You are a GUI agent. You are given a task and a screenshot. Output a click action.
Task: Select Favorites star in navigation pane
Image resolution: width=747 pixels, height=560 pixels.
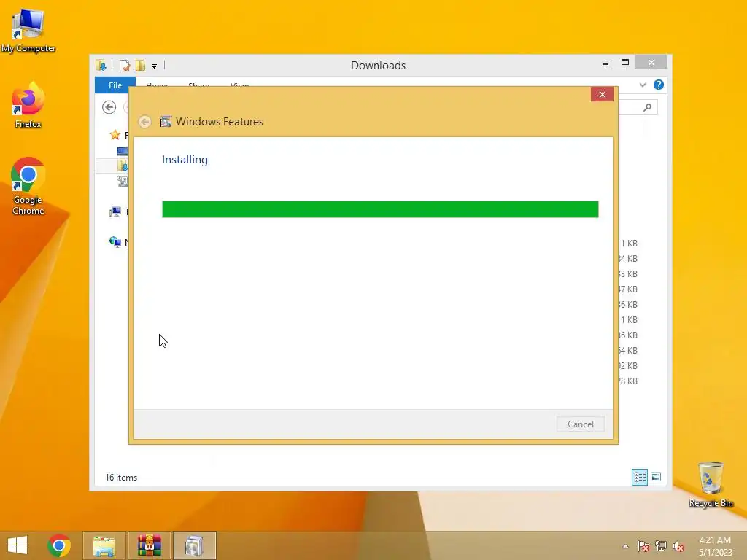point(115,135)
